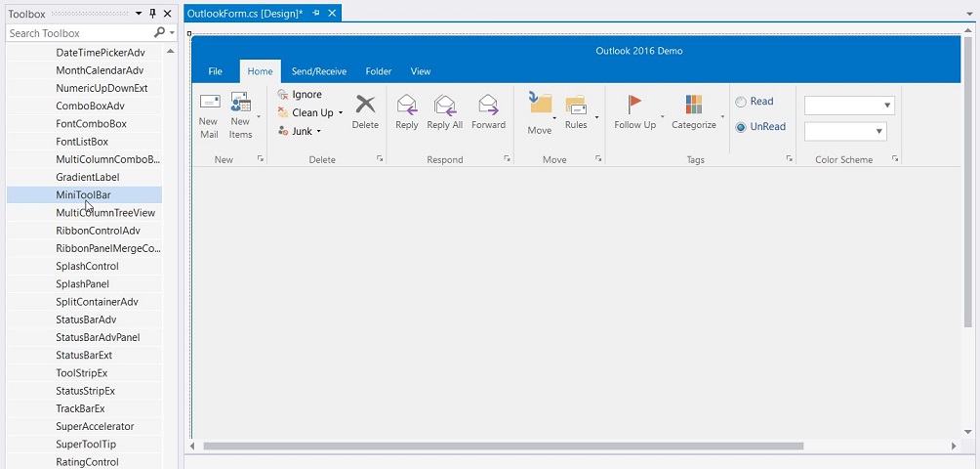Pin the OutlookForm.cs design tab

316,13
